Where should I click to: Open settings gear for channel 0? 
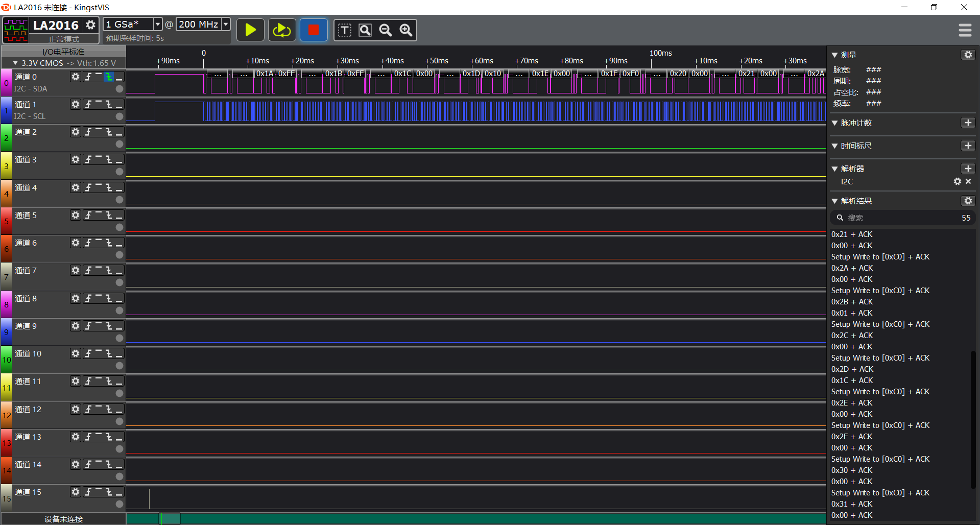tap(76, 77)
